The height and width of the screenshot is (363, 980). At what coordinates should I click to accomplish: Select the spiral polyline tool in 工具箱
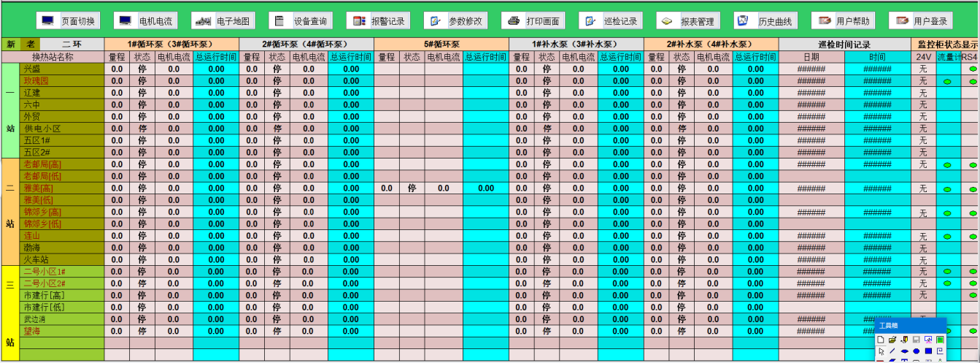(x=940, y=351)
